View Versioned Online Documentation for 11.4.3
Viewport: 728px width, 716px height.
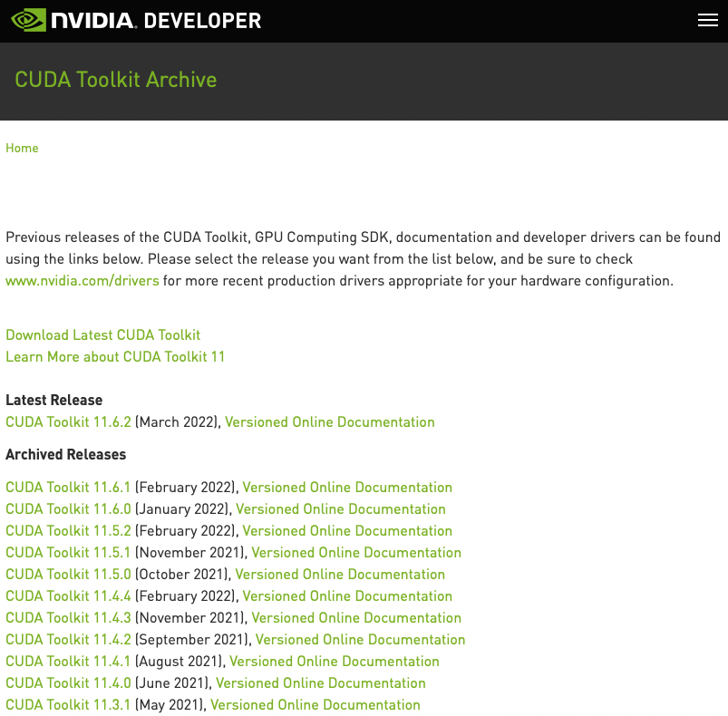pos(356,618)
